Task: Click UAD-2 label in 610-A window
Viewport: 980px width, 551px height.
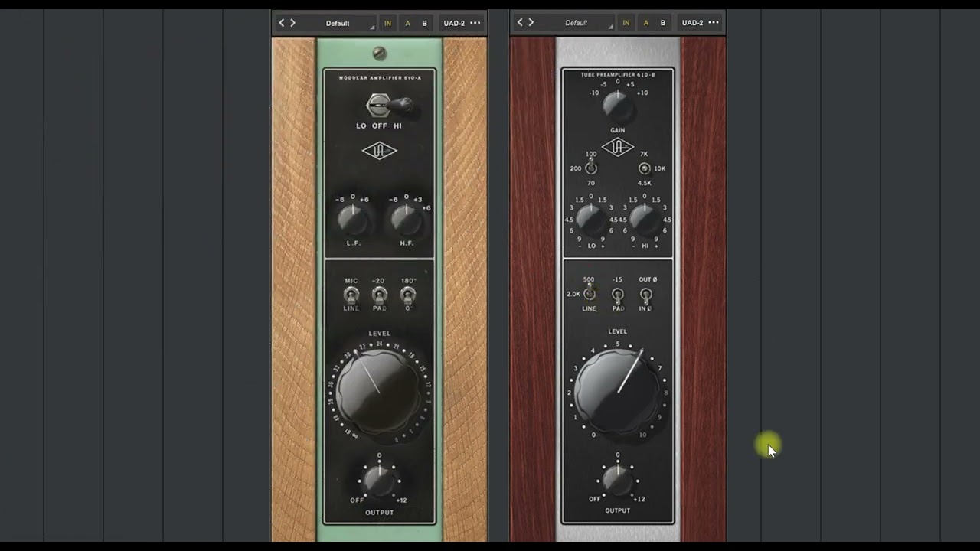Action: pyautogui.click(x=454, y=23)
